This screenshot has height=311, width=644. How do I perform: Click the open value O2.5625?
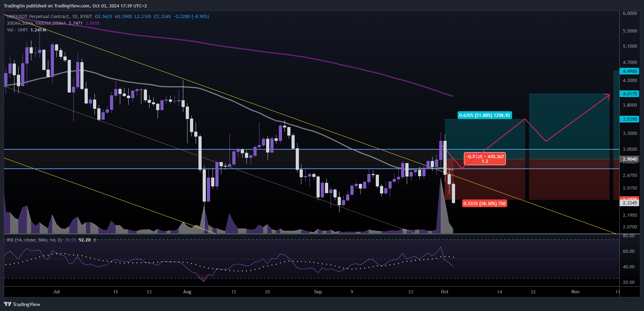click(x=104, y=17)
